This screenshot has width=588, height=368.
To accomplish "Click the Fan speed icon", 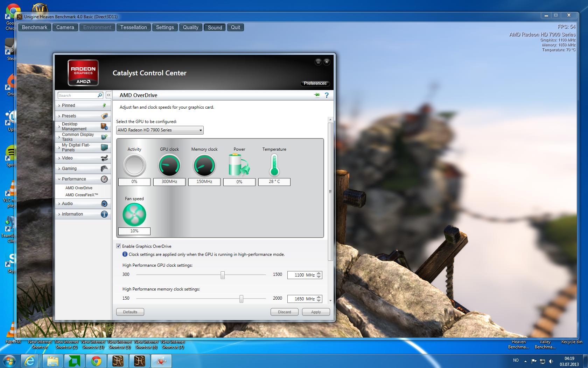I will point(134,214).
